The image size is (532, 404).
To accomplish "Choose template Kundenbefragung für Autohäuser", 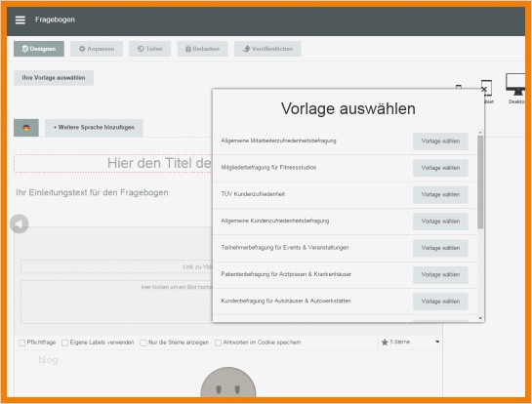I will pyautogui.click(x=440, y=302).
